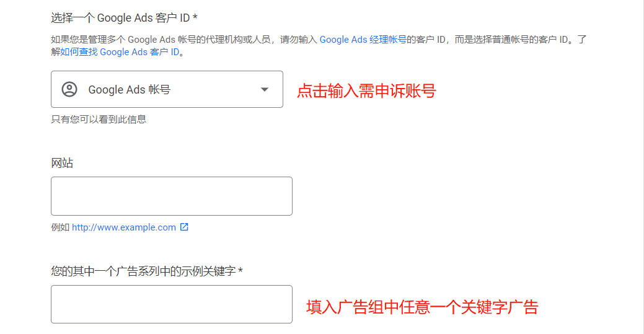Follow the 如何查找 Google Ads 客户 ID link
This screenshot has height=334, width=644.
tap(120, 52)
